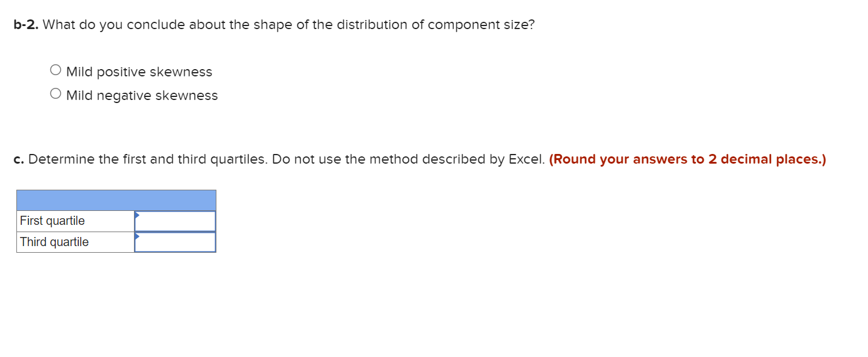Click inside the quartiles answer table
Screen dimensions: 868x357
[x=116, y=230]
